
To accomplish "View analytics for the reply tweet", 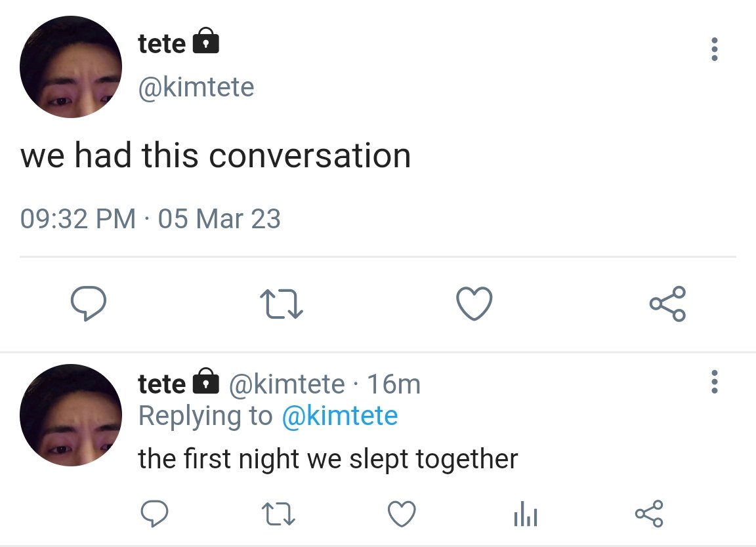I will (525, 514).
